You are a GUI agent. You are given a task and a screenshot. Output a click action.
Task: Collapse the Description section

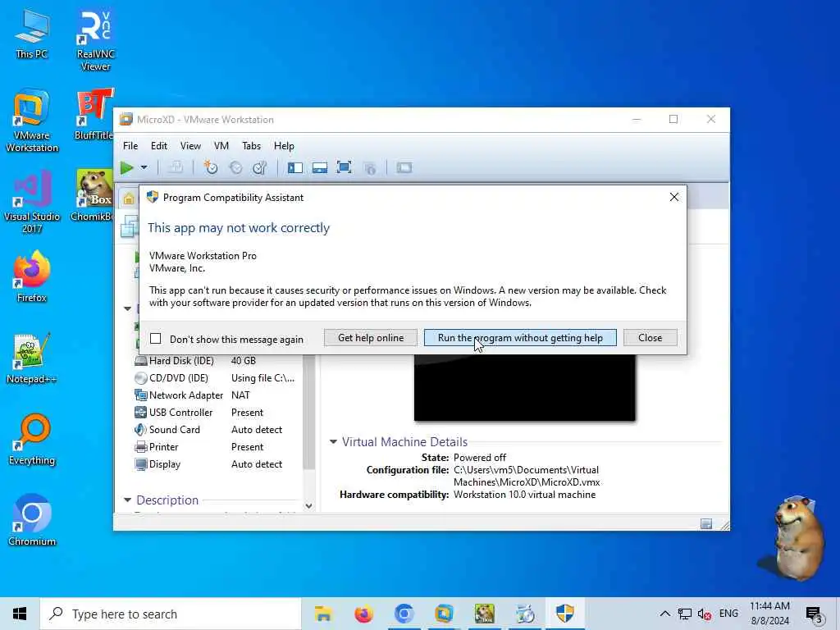(x=127, y=500)
